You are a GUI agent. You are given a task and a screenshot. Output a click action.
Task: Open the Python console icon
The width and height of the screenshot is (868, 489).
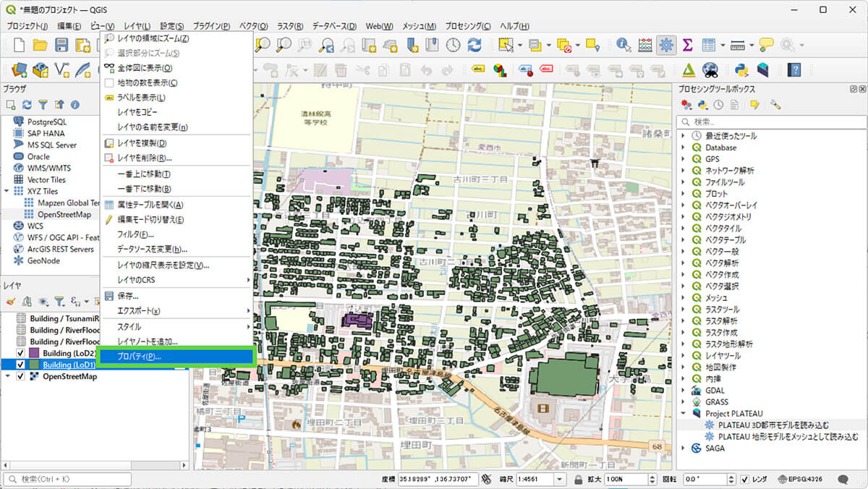(741, 70)
